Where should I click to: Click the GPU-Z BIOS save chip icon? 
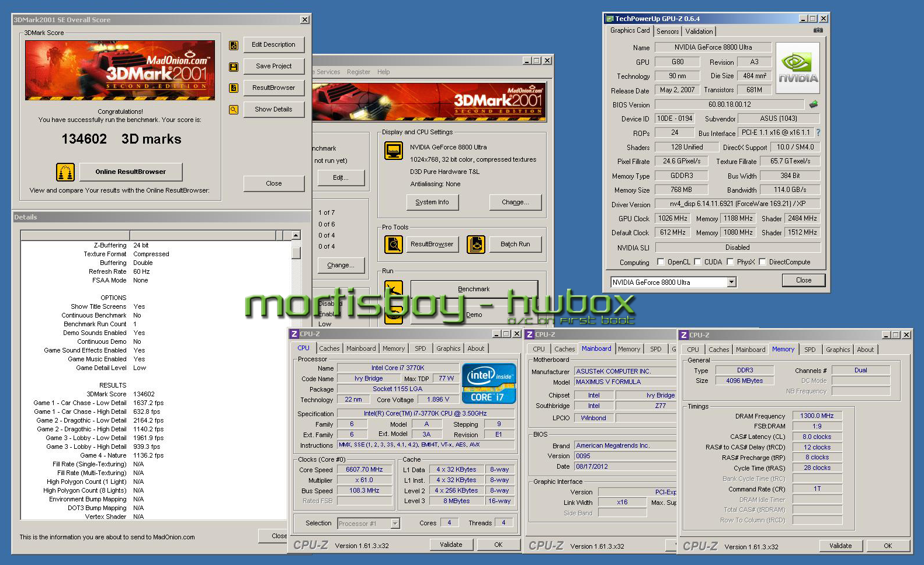[813, 104]
